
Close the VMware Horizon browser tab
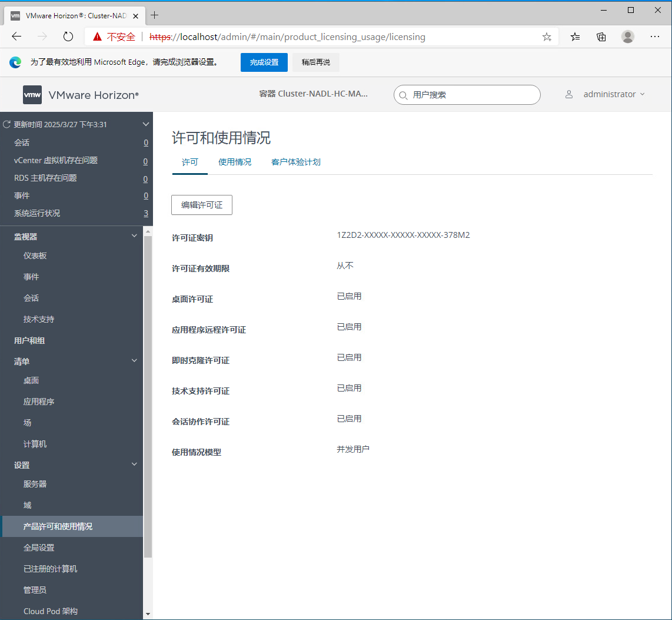click(x=135, y=16)
